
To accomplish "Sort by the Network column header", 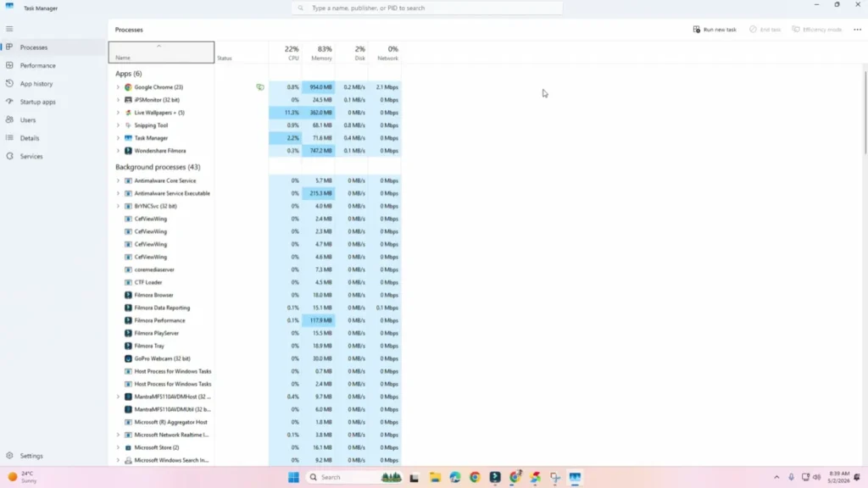I will click(385, 52).
